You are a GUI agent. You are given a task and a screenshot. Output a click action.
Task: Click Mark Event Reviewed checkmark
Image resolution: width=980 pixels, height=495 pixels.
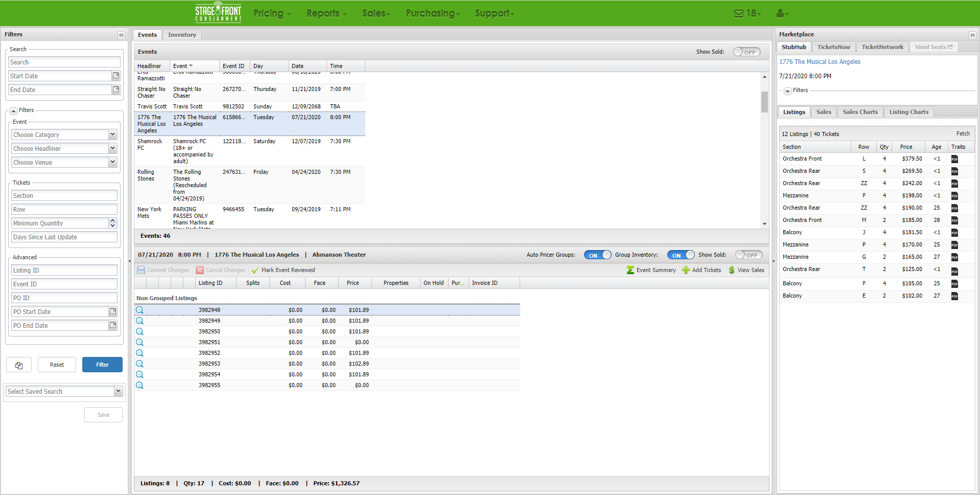tap(255, 270)
